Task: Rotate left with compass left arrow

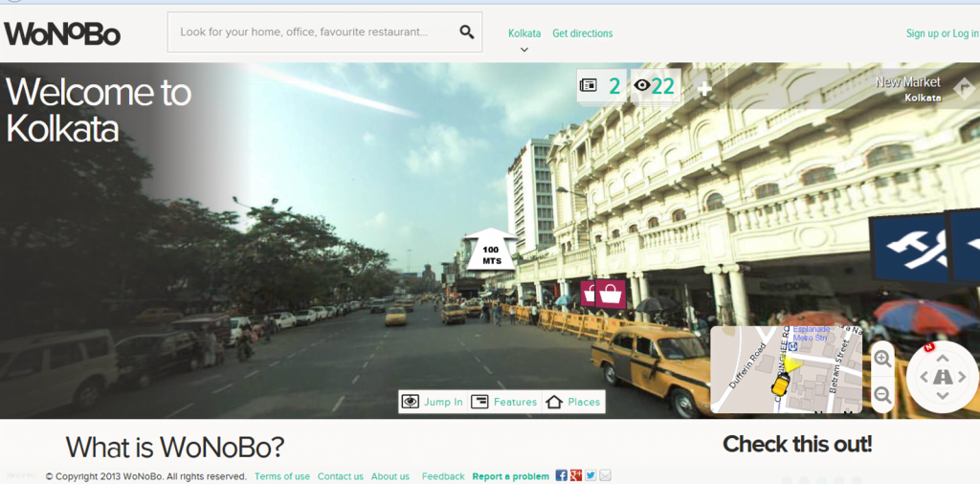Action: 924,377
